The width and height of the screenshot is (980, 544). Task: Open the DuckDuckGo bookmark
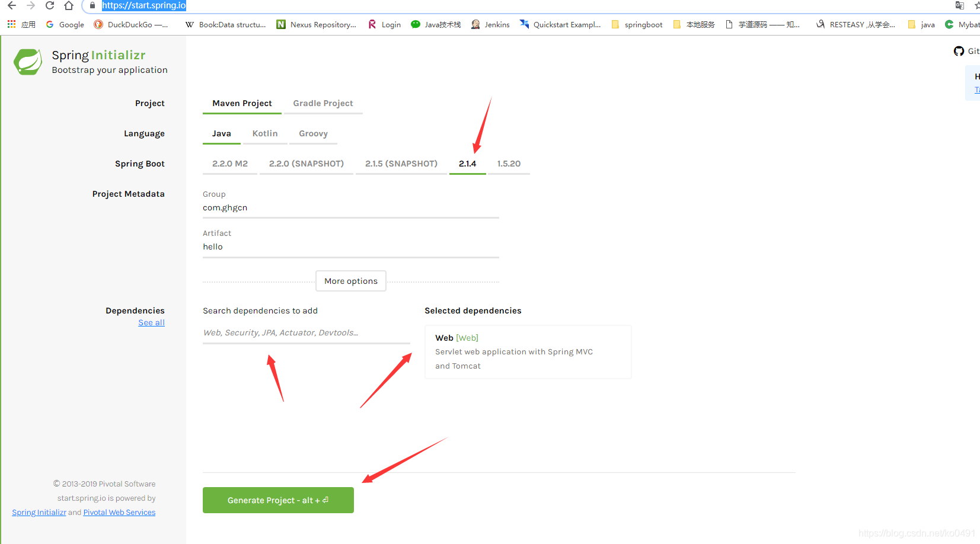coord(130,24)
